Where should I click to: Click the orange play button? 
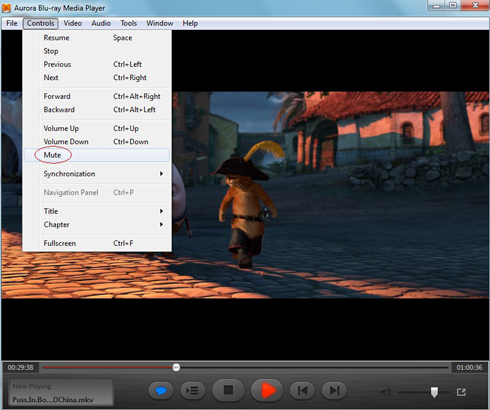[267, 390]
